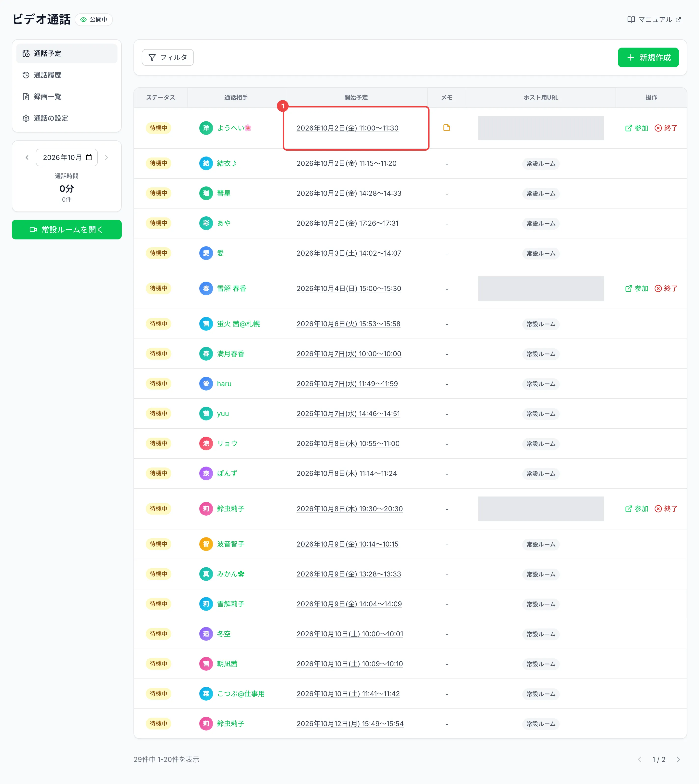
Task: Click the 結 avatar icon for 結衣♪
Action: coord(206,163)
